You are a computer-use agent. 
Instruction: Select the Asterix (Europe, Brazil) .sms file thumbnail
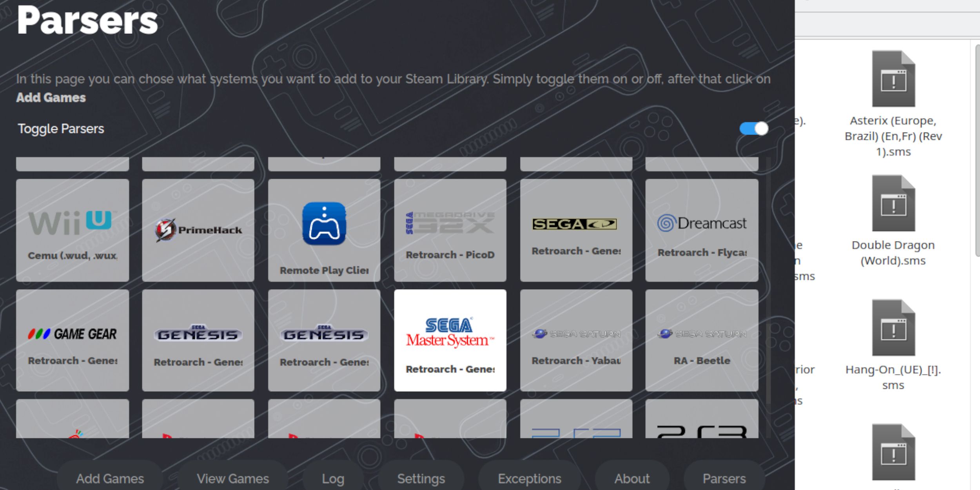[x=891, y=78]
